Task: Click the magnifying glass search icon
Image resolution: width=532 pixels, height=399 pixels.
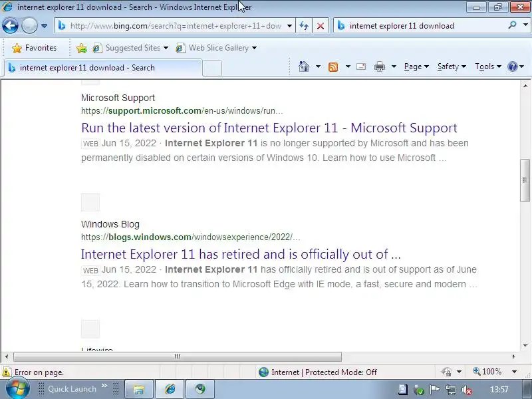Action: point(512,25)
